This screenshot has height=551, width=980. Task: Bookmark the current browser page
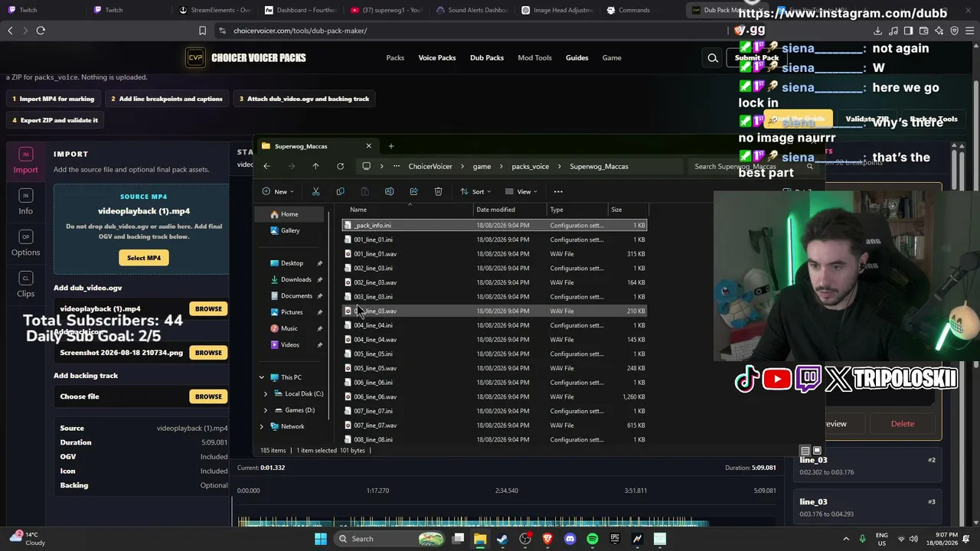click(202, 31)
